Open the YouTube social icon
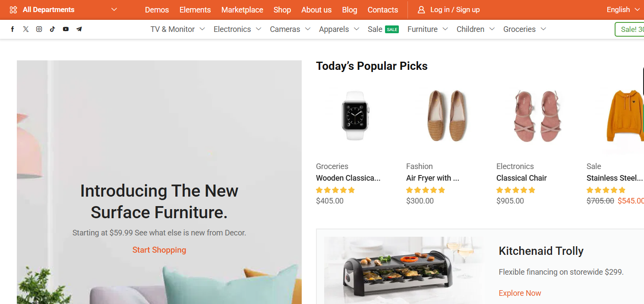 tap(66, 29)
